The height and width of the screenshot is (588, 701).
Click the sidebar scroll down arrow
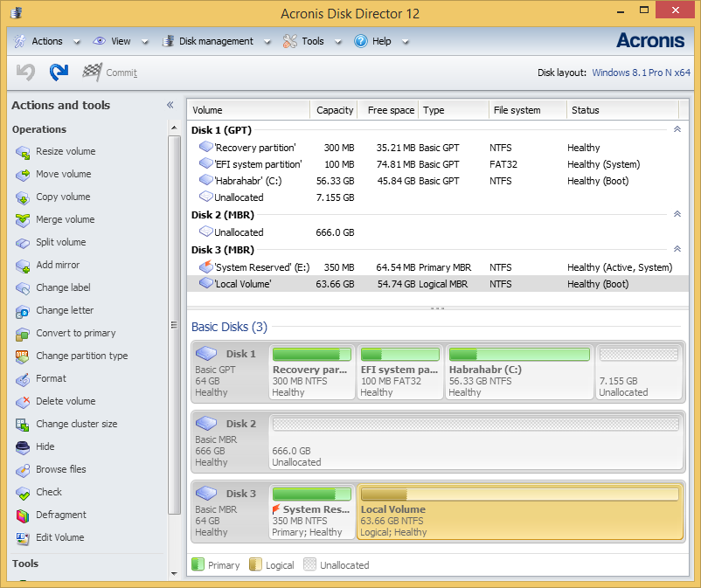pyautogui.click(x=174, y=574)
